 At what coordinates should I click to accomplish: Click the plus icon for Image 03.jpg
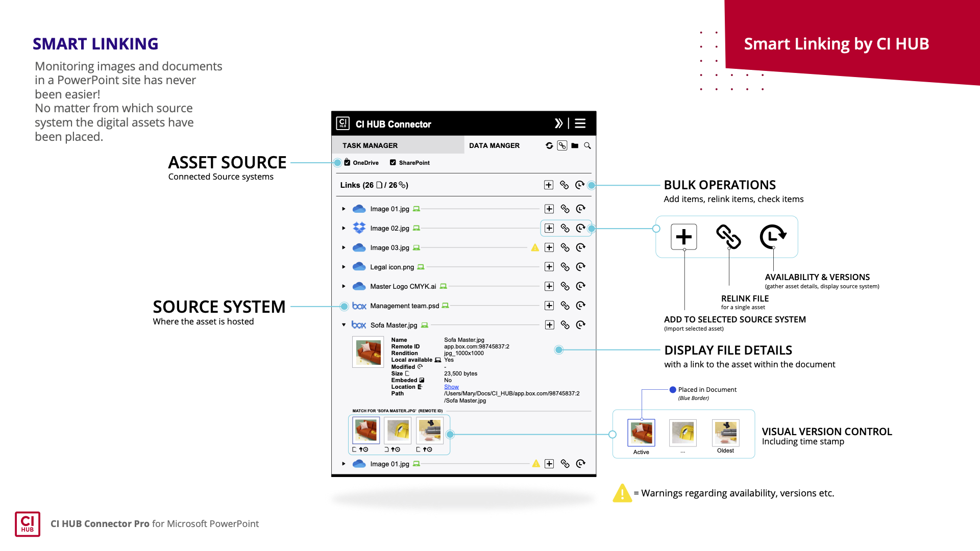click(x=549, y=247)
